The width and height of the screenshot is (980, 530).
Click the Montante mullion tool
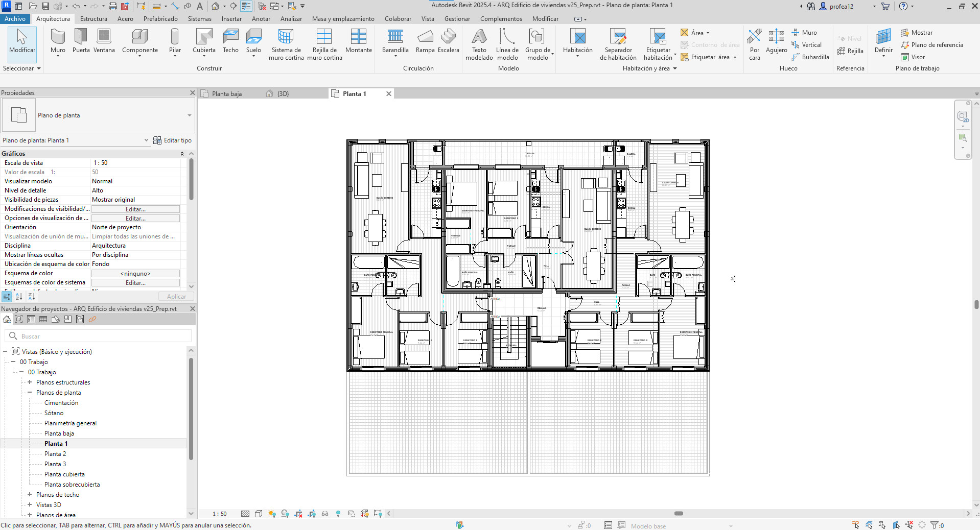(x=358, y=41)
